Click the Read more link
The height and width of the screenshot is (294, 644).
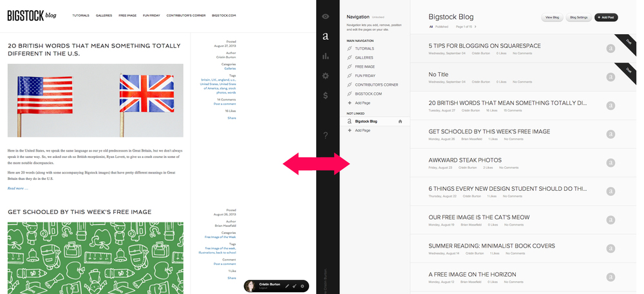tap(17, 188)
